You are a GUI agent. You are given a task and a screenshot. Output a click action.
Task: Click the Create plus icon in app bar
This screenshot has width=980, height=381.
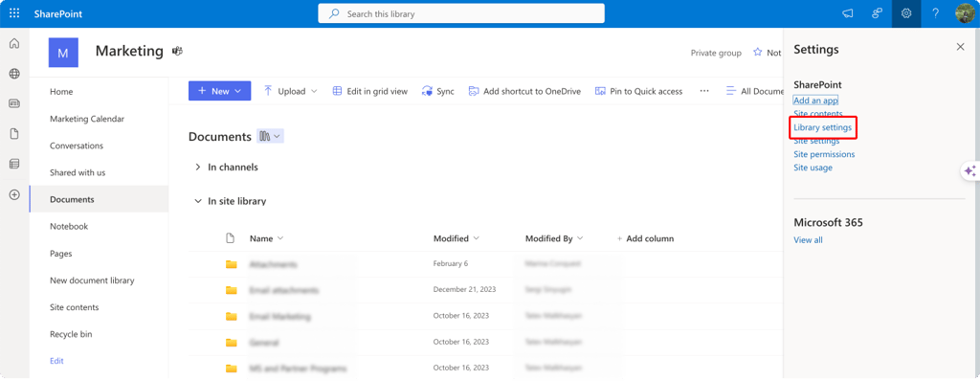pos(13,194)
